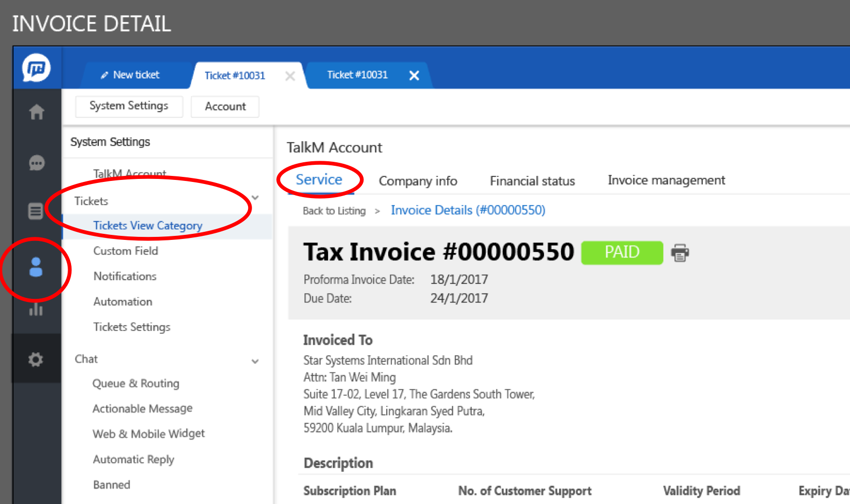Open Custom Field settings

pyautogui.click(x=126, y=251)
